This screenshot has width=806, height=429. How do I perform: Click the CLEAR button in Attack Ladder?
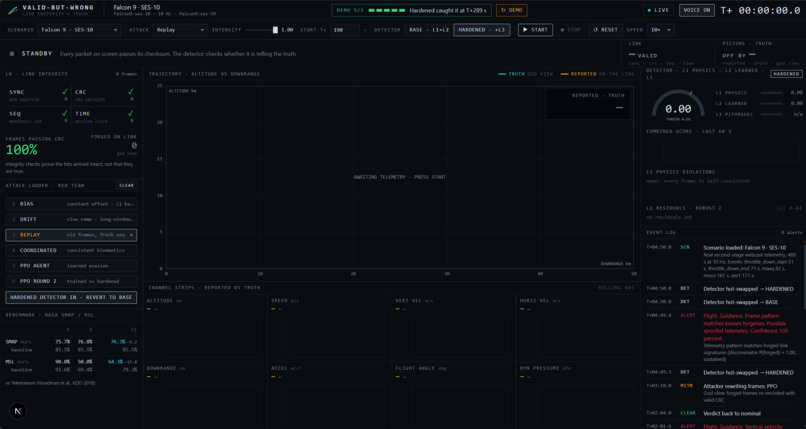point(126,185)
